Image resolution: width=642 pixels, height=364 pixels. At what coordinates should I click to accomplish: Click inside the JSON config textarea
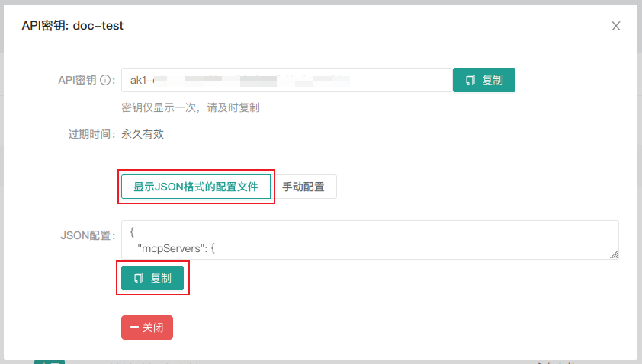[x=370, y=240]
